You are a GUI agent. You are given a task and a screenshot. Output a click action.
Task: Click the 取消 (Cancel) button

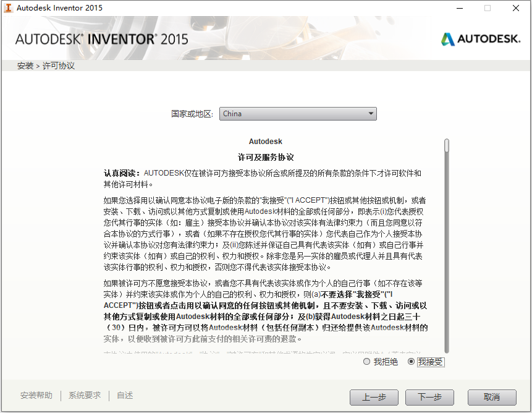coord(492,397)
